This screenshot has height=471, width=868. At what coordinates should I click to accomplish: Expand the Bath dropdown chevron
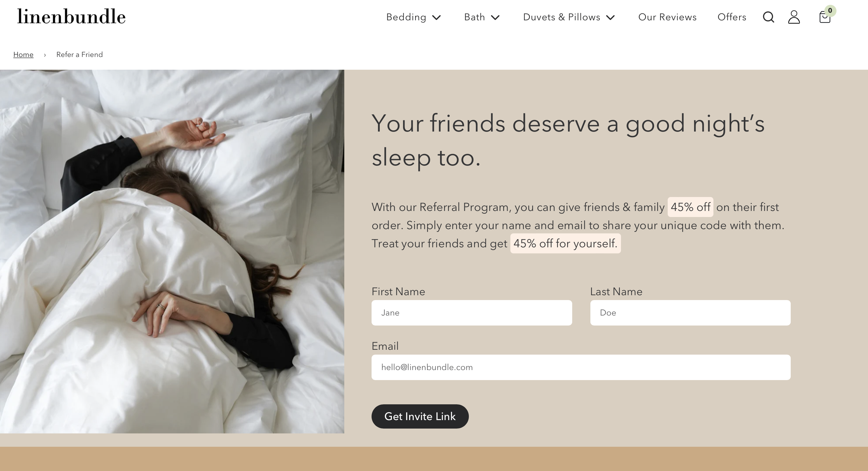[495, 18]
